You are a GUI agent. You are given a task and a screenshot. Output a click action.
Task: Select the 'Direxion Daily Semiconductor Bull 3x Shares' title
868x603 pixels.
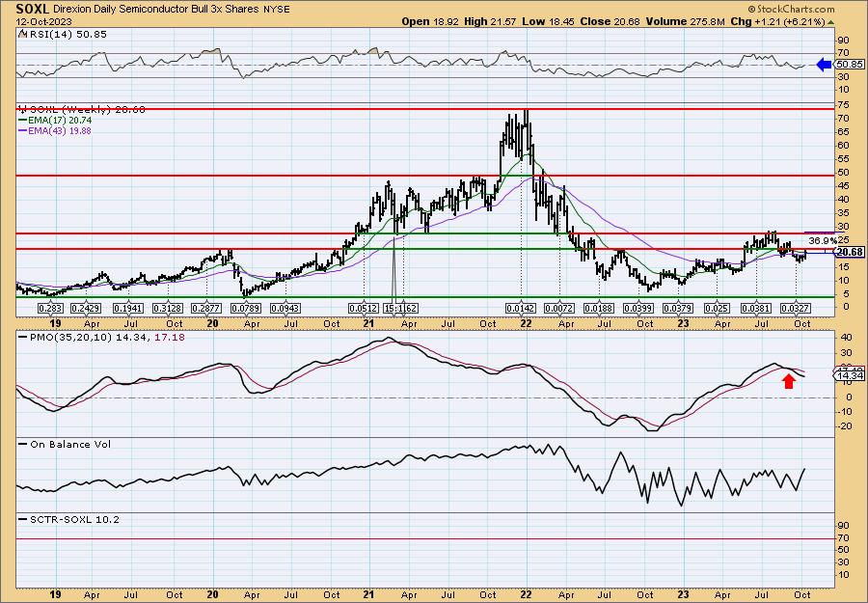pos(158,10)
